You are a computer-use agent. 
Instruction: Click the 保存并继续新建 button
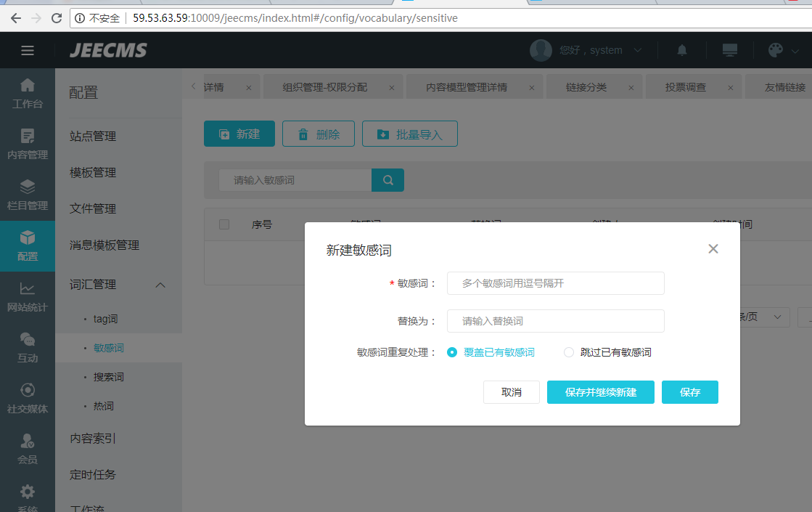click(601, 392)
